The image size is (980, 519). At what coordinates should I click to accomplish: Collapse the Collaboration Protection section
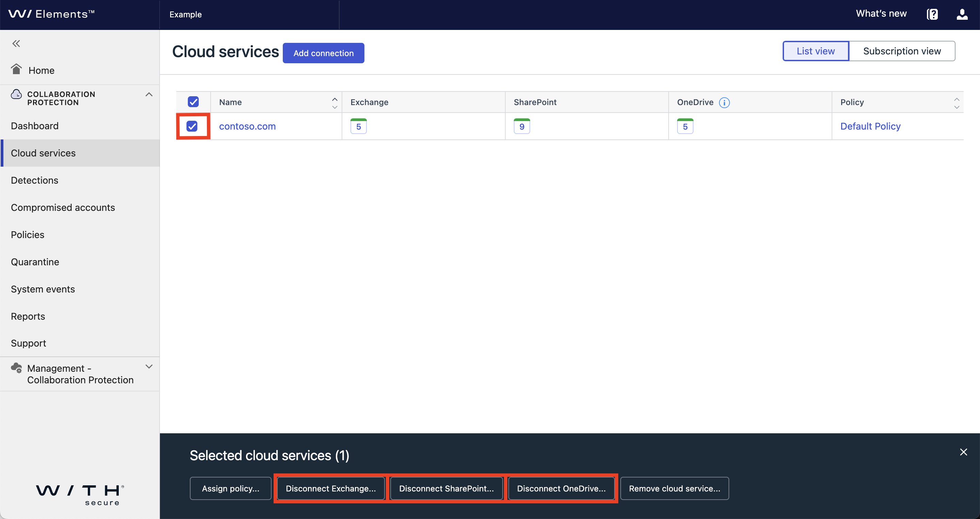(149, 94)
